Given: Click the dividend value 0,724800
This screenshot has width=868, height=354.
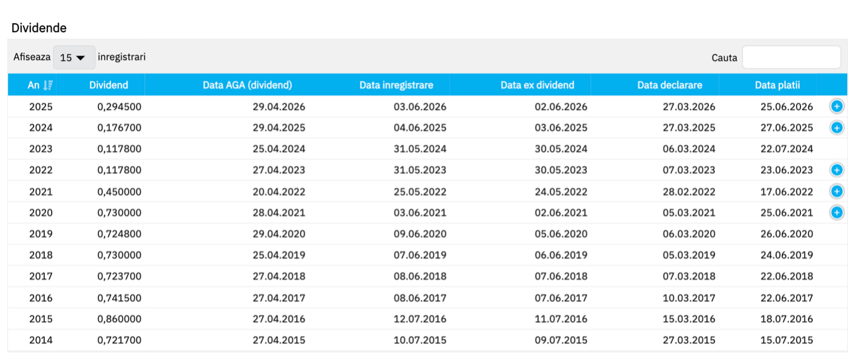Looking at the screenshot, I should pos(119,234).
